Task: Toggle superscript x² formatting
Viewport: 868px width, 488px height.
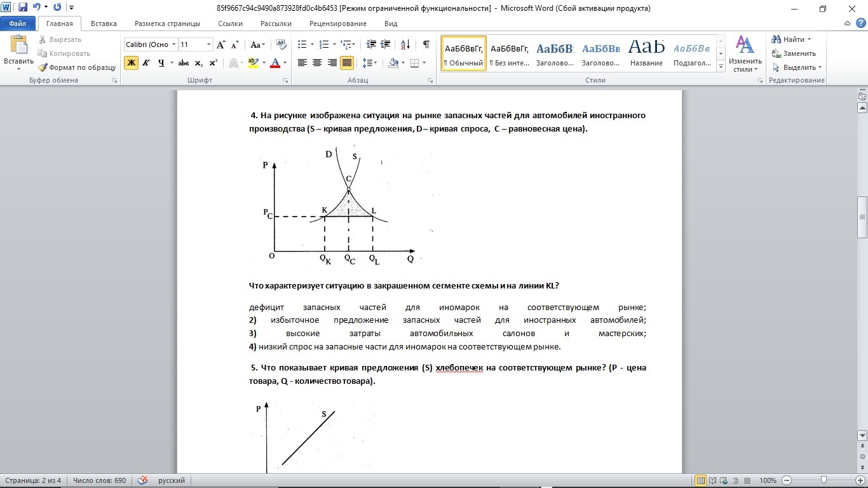Action: (213, 63)
